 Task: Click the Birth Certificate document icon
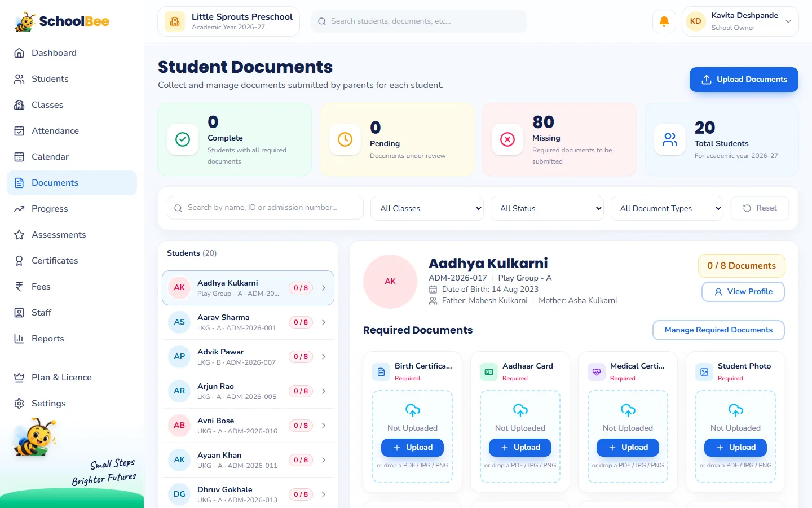381,372
